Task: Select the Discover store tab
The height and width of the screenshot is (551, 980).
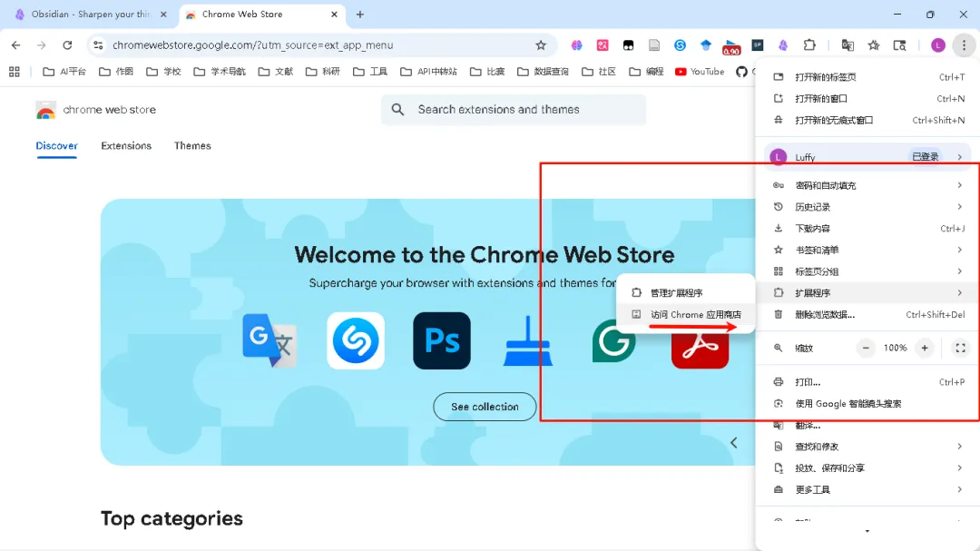Action: [57, 146]
